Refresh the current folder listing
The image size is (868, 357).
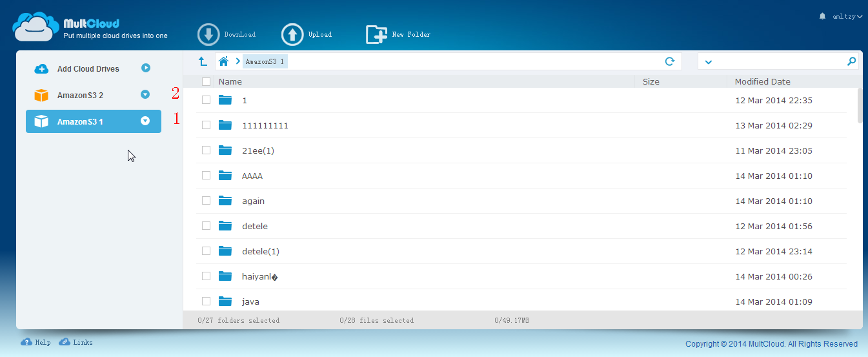tap(670, 61)
